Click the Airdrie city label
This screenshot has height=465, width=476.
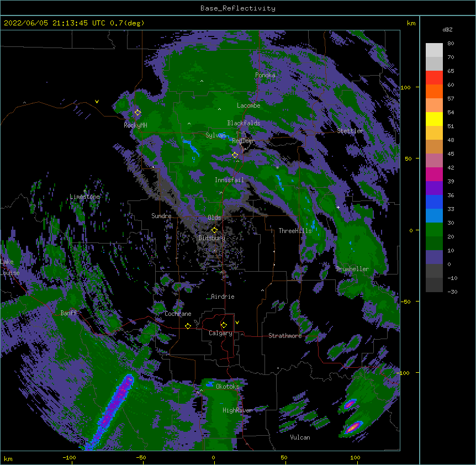click(x=223, y=297)
